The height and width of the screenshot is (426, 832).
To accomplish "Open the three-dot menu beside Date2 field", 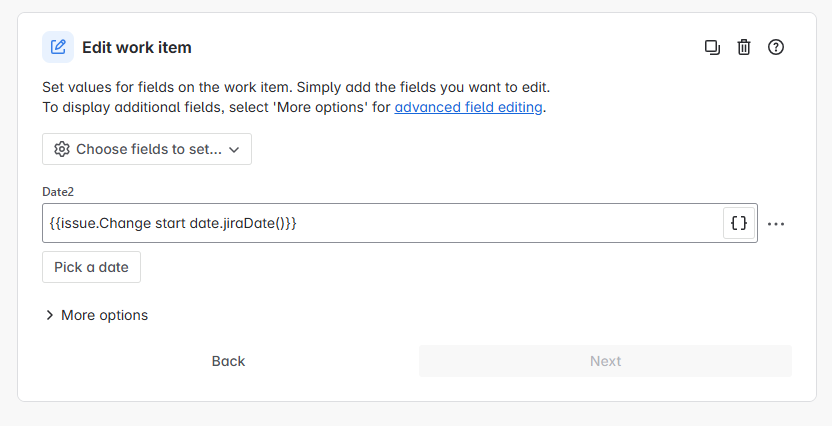I will [776, 224].
